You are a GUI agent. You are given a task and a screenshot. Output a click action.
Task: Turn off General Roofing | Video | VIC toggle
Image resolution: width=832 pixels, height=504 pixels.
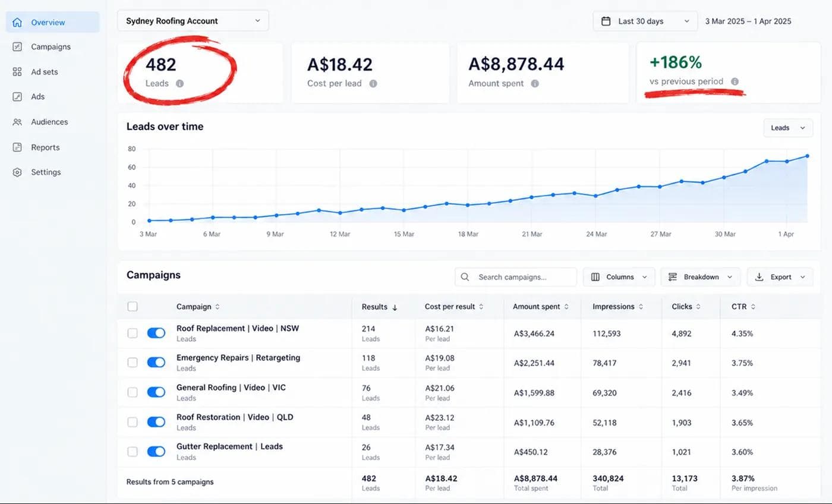pos(156,392)
